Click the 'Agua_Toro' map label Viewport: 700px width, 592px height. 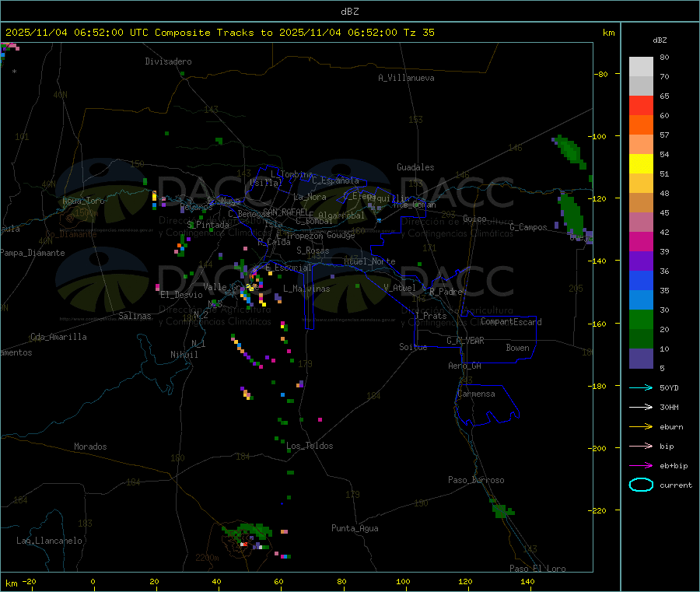click(x=83, y=201)
